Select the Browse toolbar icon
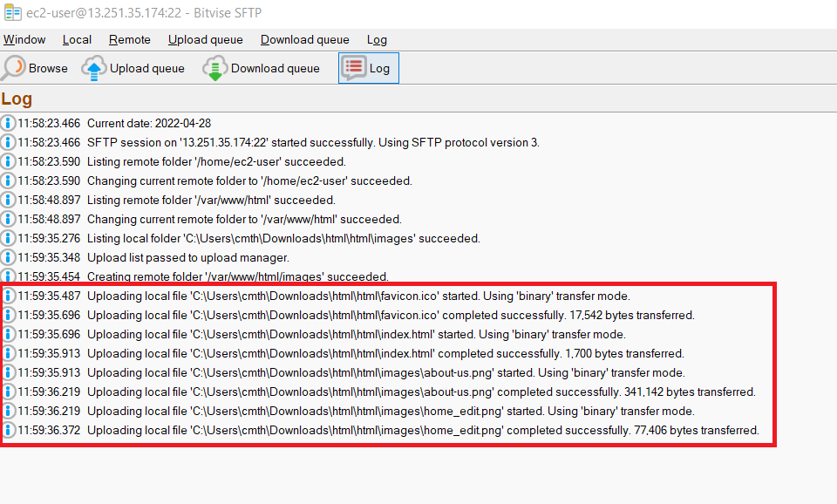The image size is (837, 504). tap(16, 67)
